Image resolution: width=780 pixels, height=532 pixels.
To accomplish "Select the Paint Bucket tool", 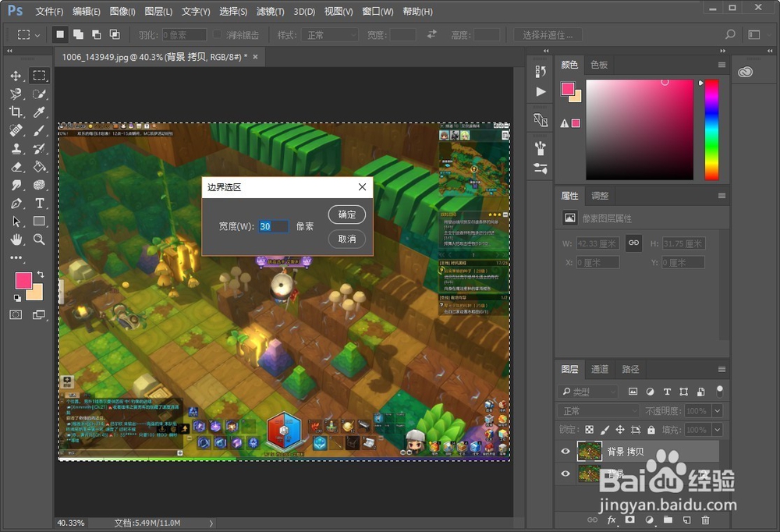I will (x=39, y=167).
